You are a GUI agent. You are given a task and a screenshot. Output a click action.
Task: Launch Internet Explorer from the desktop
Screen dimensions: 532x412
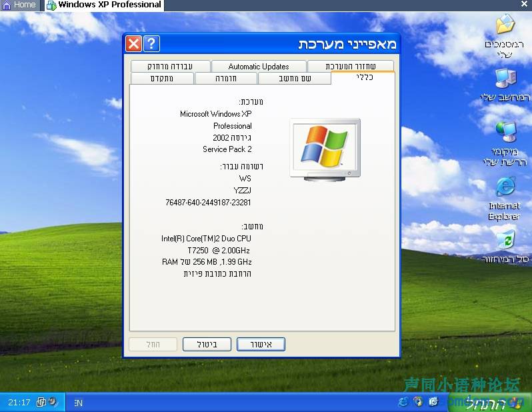pos(505,198)
